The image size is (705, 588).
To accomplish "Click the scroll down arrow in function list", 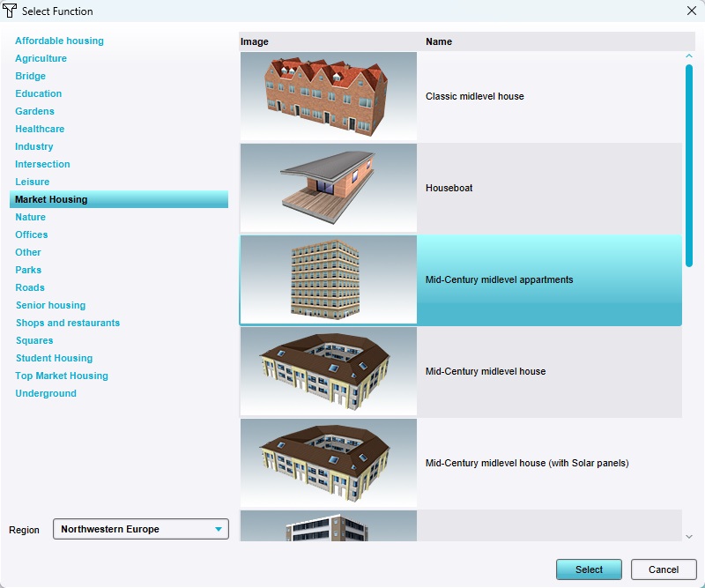I will point(689,536).
